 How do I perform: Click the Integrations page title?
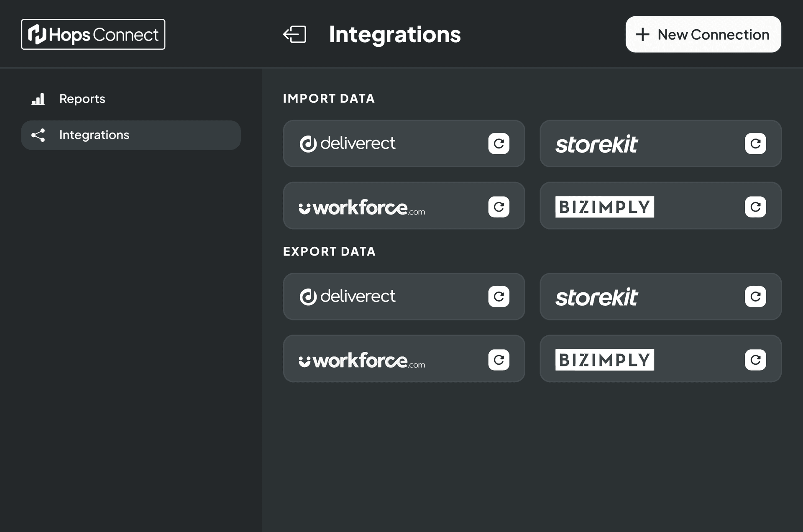[x=395, y=34]
